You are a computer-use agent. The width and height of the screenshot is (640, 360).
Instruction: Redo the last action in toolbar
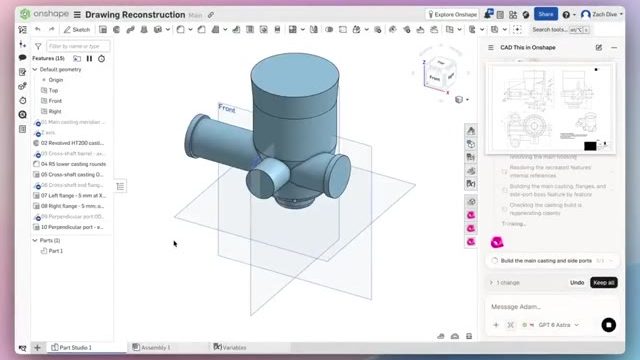(51, 29)
